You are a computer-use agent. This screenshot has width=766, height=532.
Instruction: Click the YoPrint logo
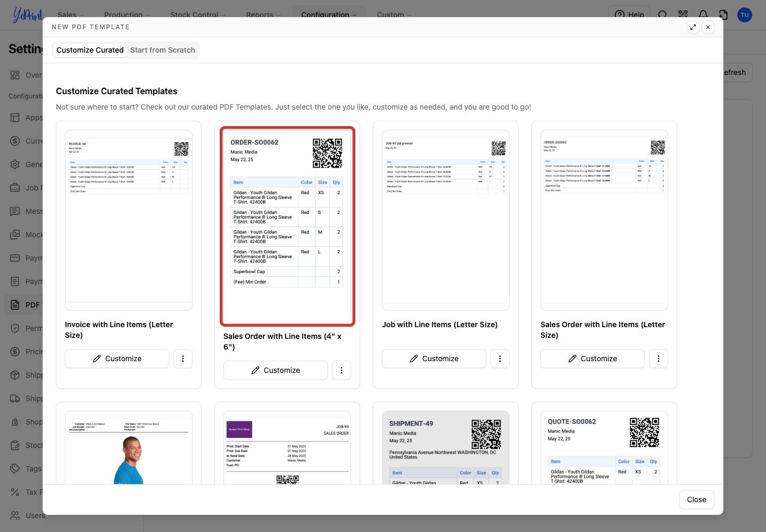(x=28, y=14)
